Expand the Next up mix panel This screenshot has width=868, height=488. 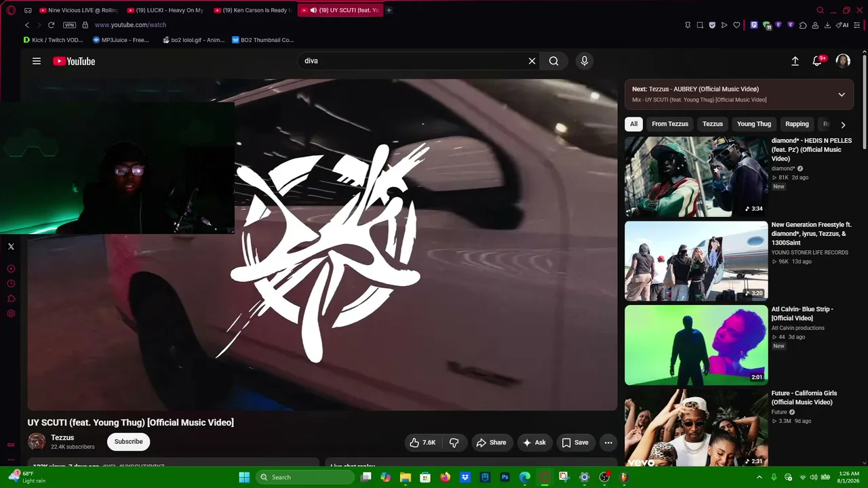click(x=842, y=94)
